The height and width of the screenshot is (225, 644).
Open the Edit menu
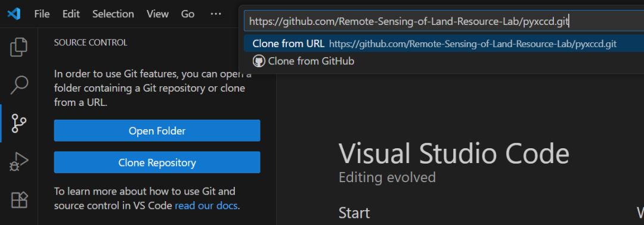pyautogui.click(x=71, y=14)
